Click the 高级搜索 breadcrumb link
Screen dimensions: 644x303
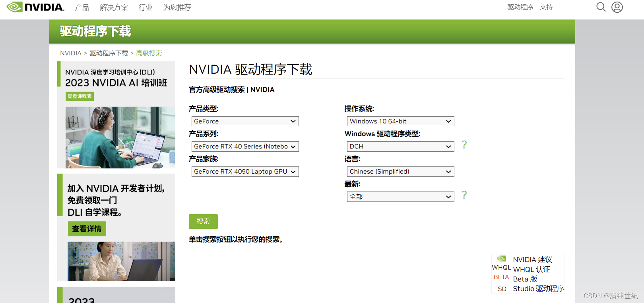pyautogui.click(x=149, y=53)
